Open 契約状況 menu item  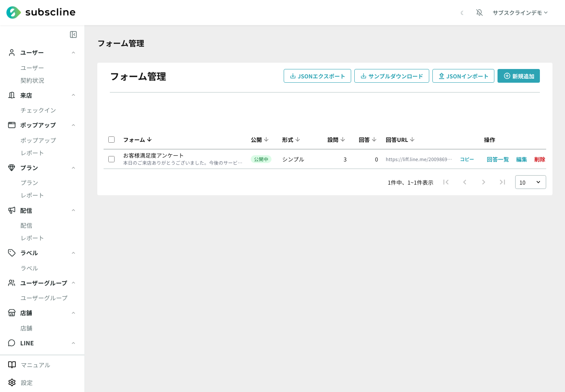tap(32, 80)
